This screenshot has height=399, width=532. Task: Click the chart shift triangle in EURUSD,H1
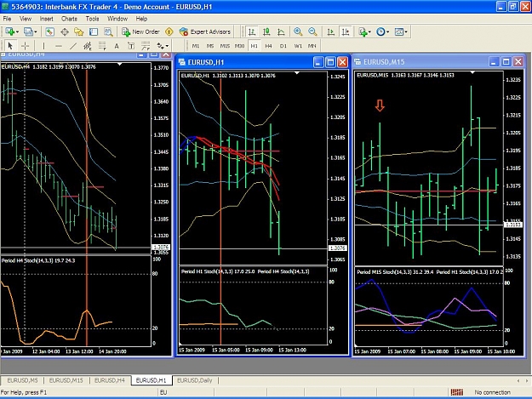click(x=297, y=72)
